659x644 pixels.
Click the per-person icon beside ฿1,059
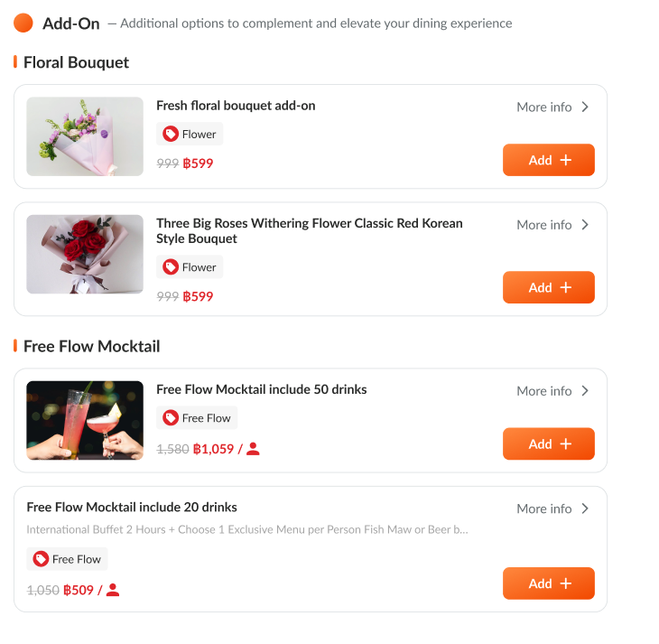pos(254,448)
